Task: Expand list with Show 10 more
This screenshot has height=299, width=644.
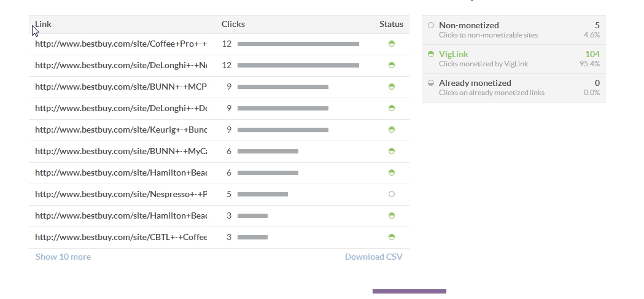Action: click(63, 257)
